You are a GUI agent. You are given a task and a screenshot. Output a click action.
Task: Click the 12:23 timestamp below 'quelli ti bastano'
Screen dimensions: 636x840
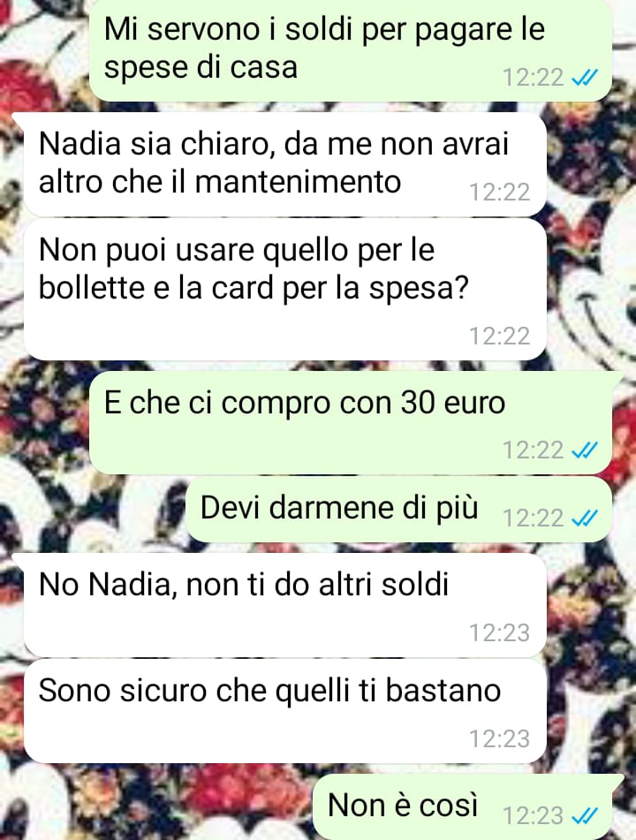499,739
